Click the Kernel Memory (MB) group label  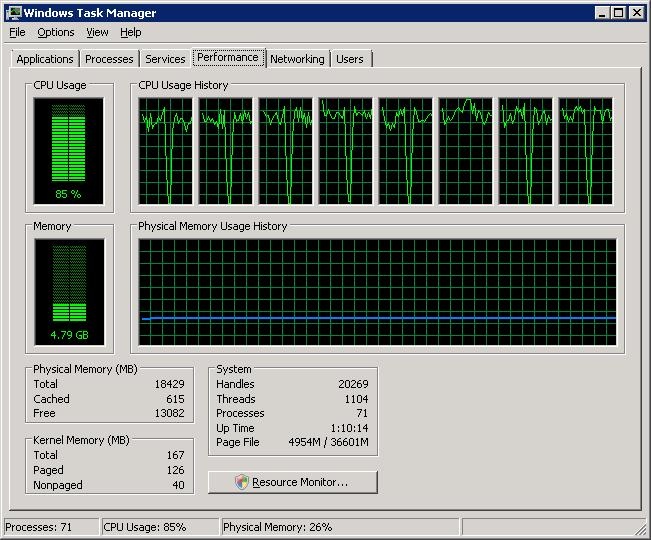click(x=81, y=440)
